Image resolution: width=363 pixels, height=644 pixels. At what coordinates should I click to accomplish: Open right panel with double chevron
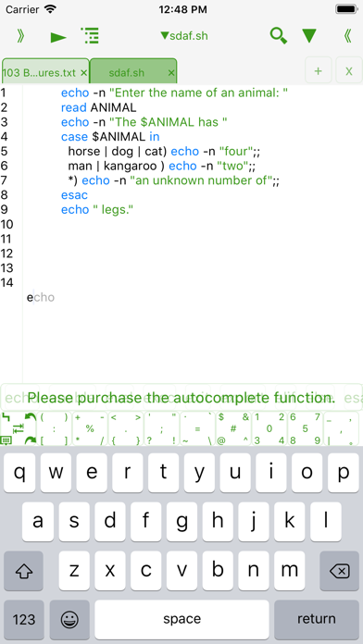(348, 37)
